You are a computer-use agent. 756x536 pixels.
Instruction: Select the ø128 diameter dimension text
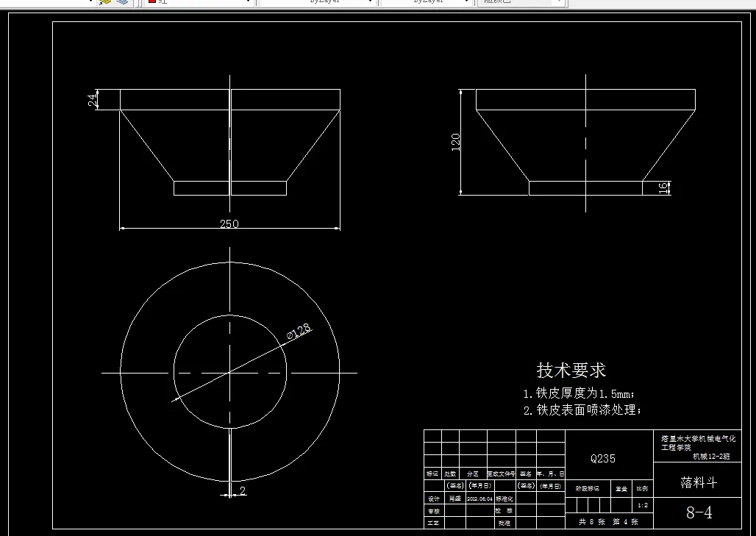coord(299,331)
